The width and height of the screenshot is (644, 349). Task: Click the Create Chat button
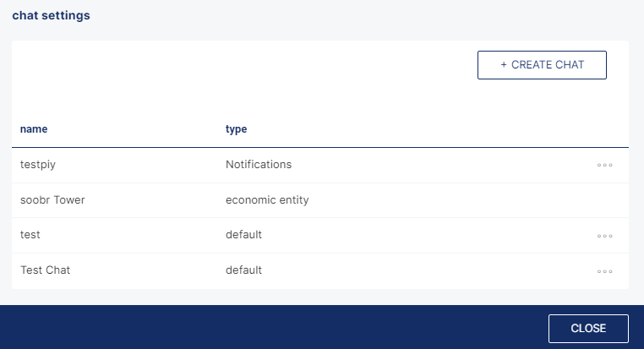[x=542, y=65]
